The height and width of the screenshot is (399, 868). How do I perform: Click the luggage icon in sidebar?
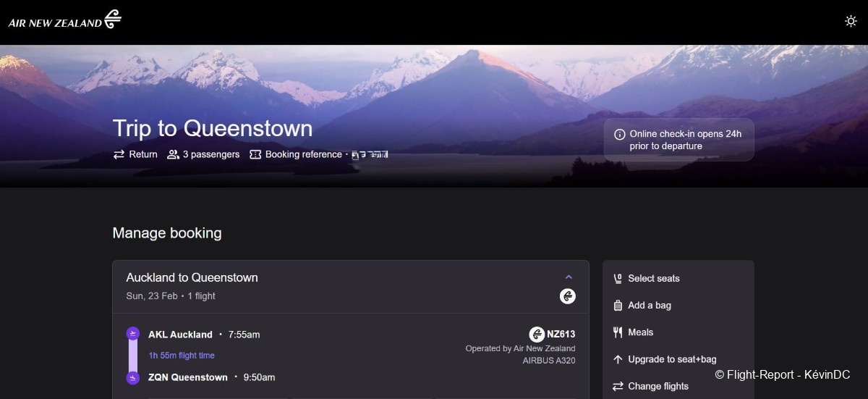618,305
